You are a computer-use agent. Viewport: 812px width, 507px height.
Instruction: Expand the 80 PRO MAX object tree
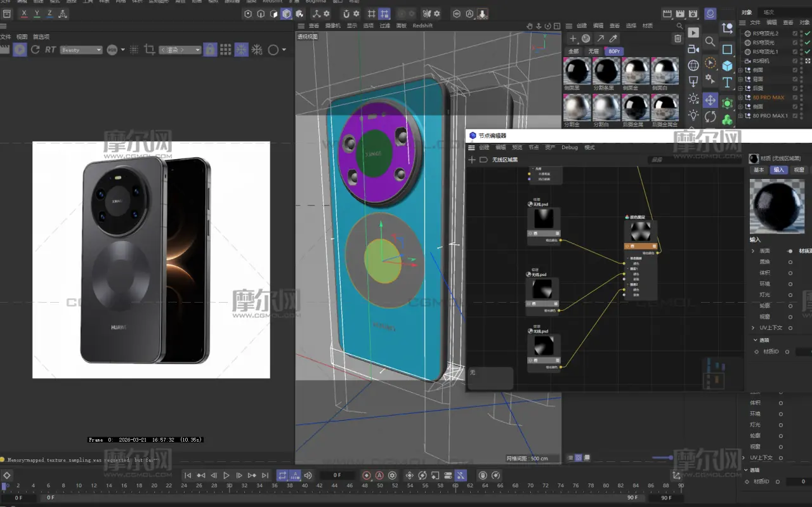(742, 98)
